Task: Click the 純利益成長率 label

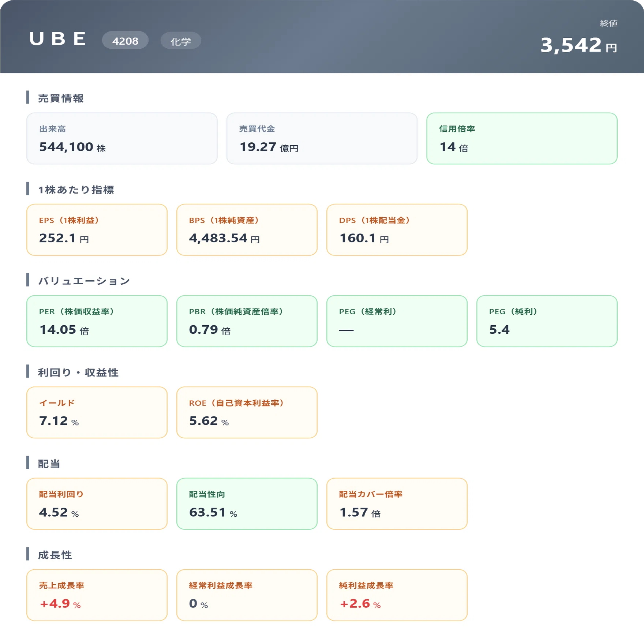Action: (366, 585)
